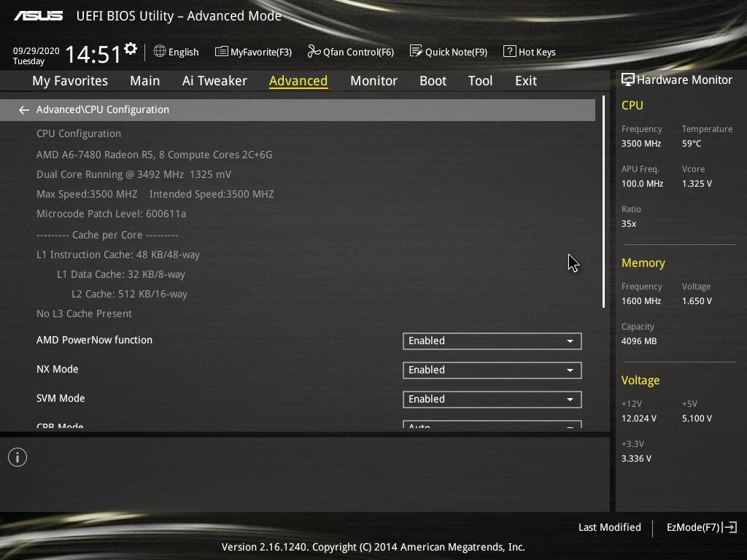Click L2 Cache: 512 KB/16-way
The image size is (747, 560).
(x=130, y=295)
